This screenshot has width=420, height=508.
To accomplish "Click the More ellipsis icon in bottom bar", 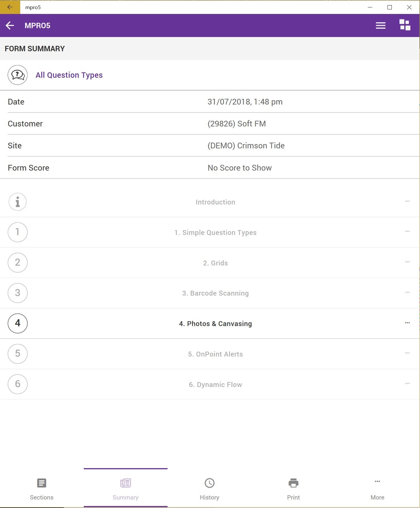I will click(378, 481).
